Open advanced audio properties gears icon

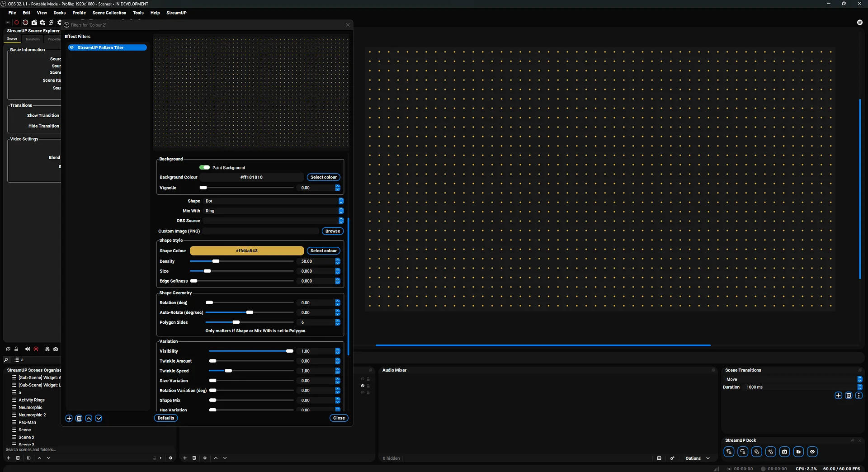tap(672, 458)
